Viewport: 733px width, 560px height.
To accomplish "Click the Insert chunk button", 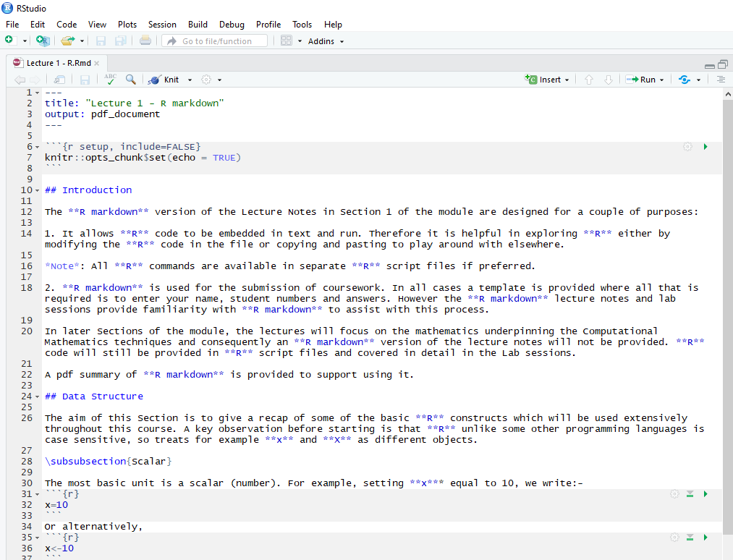I will pos(548,80).
